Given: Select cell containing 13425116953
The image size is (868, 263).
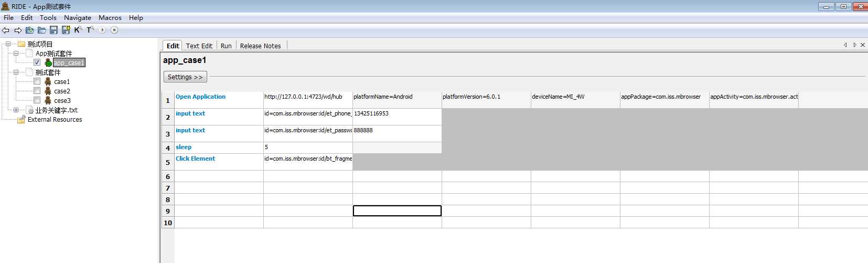Looking at the screenshot, I should tap(397, 117).
